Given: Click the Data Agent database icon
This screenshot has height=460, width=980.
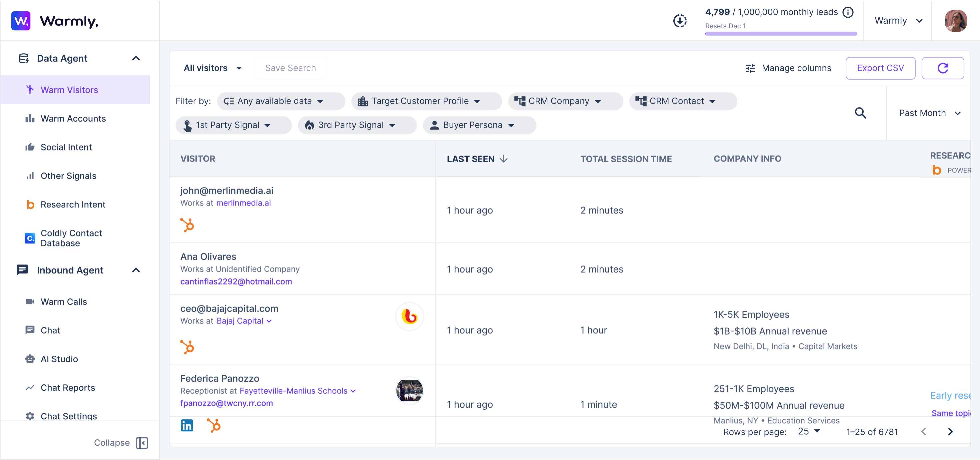Looking at the screenshot, I should pyautogui.click(x=24, y=58).
